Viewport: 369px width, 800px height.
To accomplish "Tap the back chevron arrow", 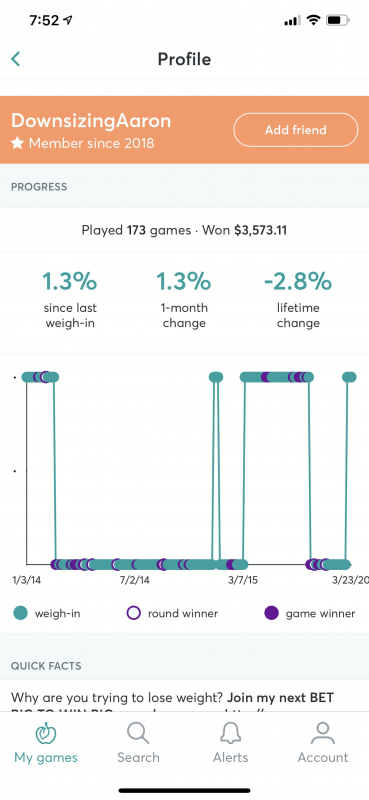I will 15,59.
